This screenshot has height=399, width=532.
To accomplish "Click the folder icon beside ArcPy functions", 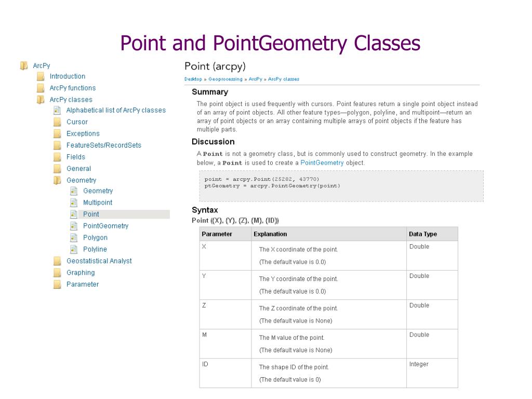I will [x=41, y=88].
